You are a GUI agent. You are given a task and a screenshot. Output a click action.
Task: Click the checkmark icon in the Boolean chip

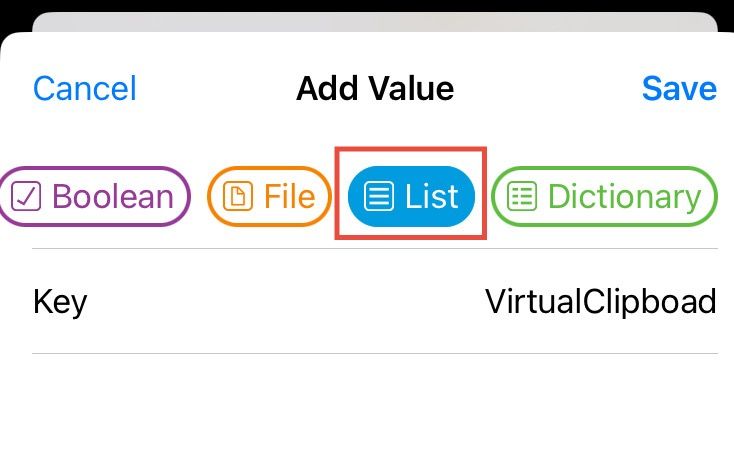(x=25, y=196)
